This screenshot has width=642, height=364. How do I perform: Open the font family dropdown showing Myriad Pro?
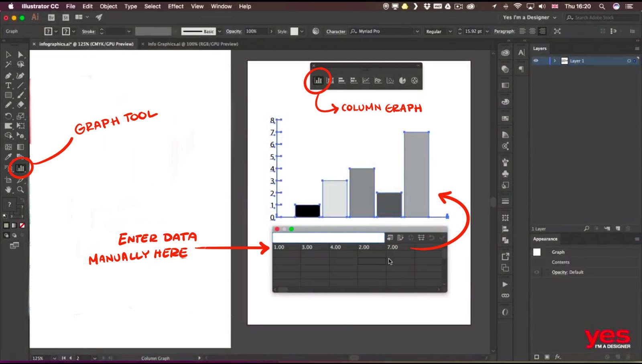417,31
